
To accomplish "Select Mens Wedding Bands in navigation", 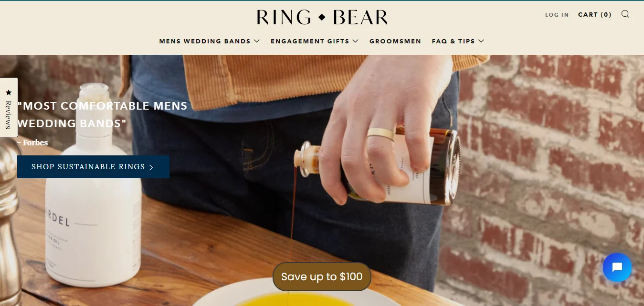I will pyautogui.click(x=205, y=41).
